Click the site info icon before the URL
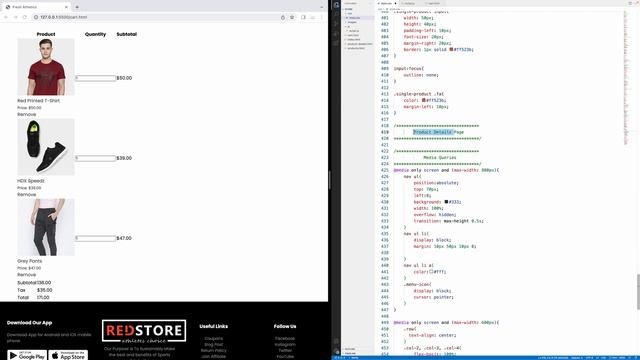Viewport: 640px width, 360px height. coord(36,17)
